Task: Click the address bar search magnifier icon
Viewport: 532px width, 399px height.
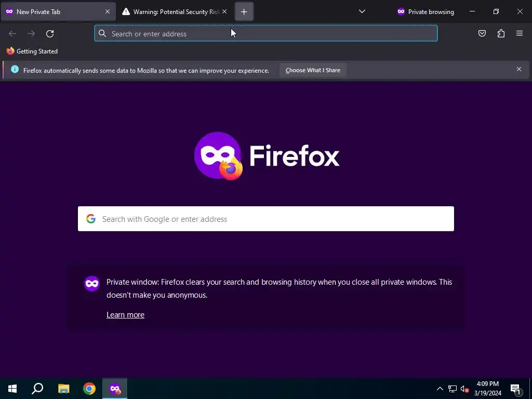Action: (x=102, y=33)
